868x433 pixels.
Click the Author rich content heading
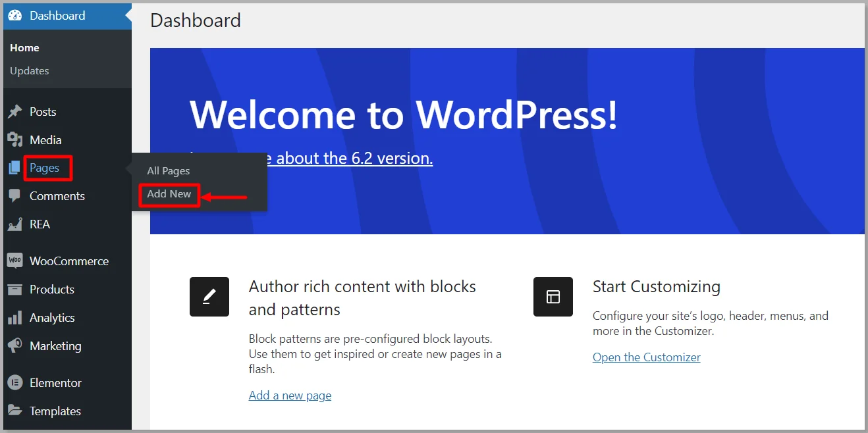pos(362,298)
